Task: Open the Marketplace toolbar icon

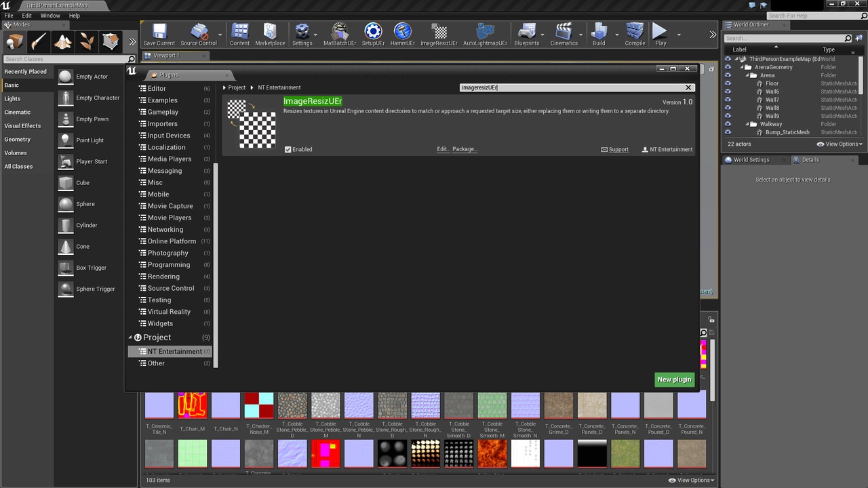Action: (270, 35)
